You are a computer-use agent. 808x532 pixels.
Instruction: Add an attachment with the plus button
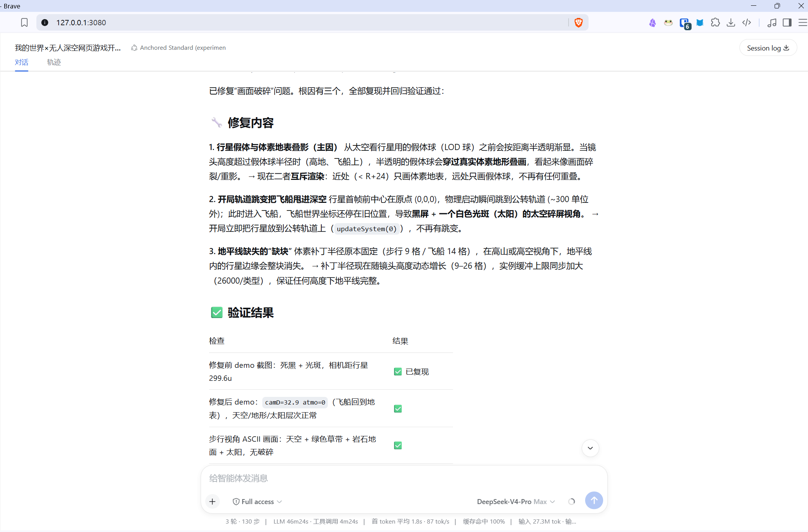[213, 501]
